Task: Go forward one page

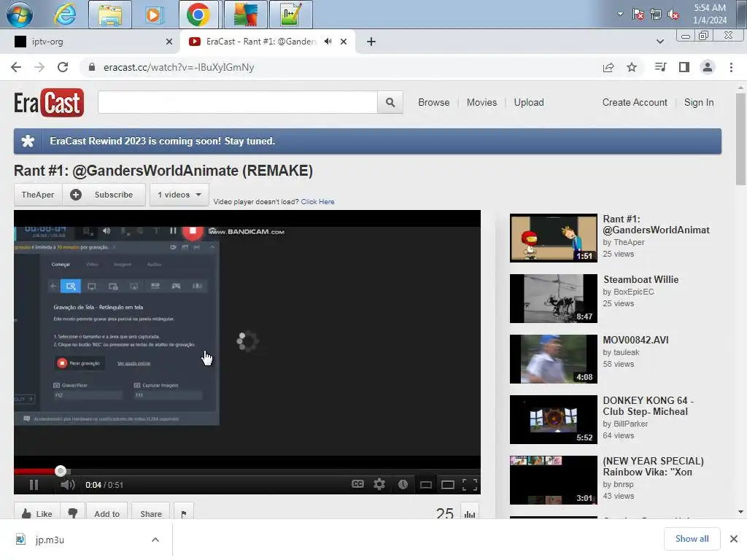Action: (x=39, y=67)
